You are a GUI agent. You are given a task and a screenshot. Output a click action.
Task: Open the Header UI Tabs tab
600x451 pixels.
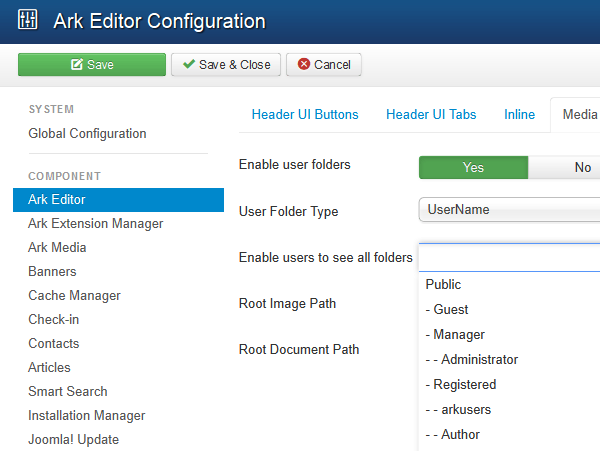click(431, 115)
